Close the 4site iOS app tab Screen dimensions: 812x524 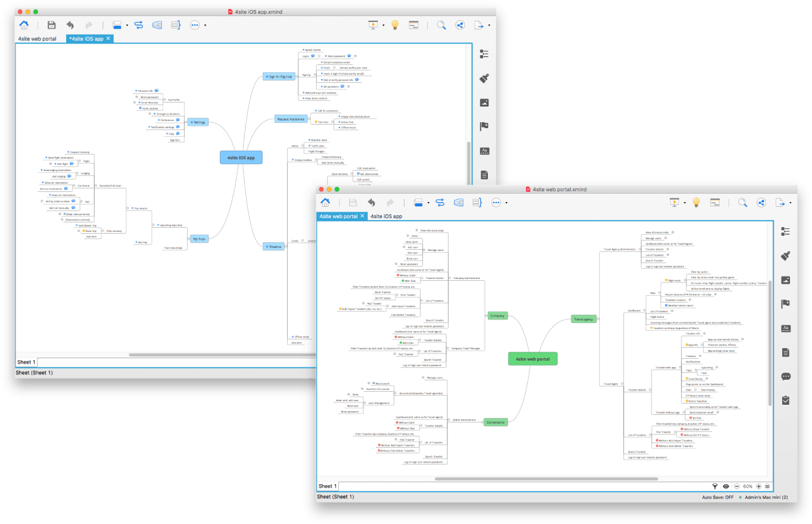(x=108, y=39)
